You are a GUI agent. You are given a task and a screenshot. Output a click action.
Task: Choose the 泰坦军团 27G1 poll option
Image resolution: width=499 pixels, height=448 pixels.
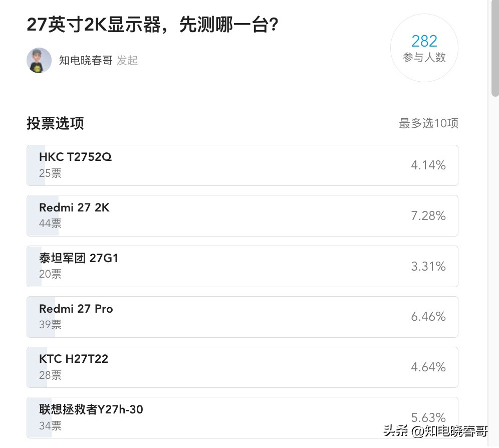[x=242, y=266]
